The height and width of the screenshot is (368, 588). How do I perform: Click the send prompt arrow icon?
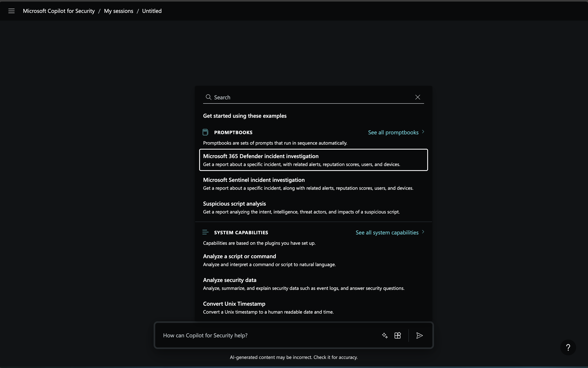click(x=419, y=335)
